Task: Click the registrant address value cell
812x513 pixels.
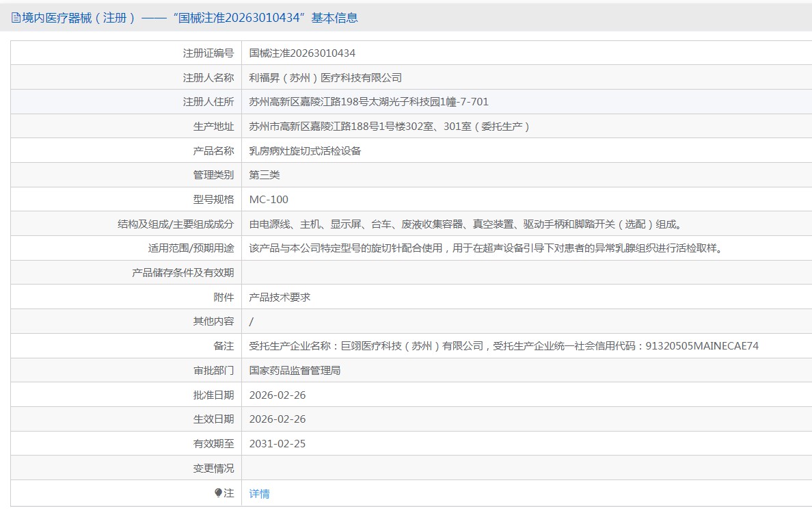Action: click(x=368, y=102)
